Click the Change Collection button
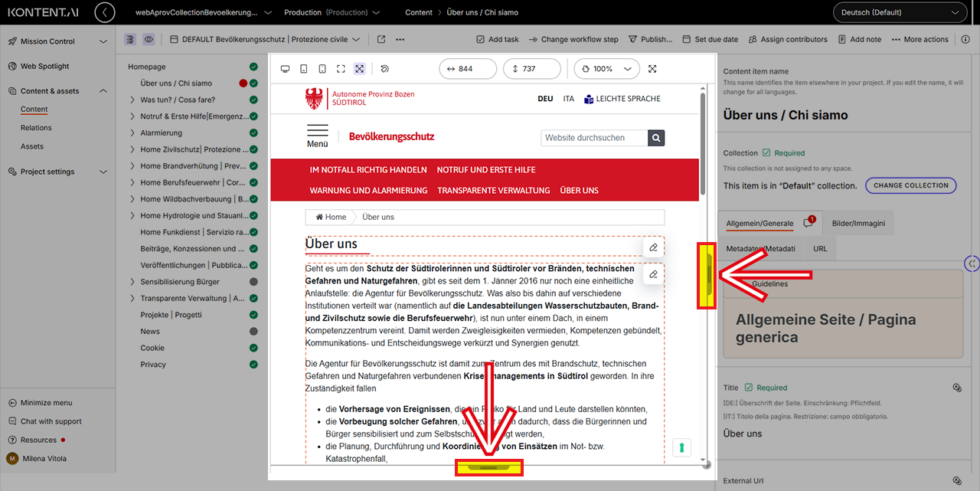The width and height of the screenshot is (980, 491). (x=910, y=185)
